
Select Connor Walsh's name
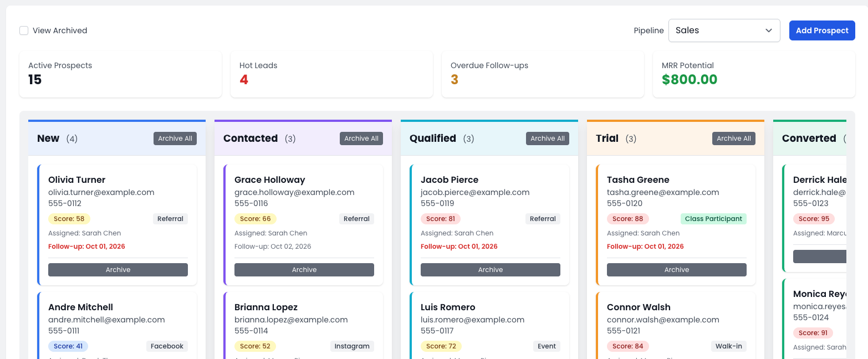pos(639,307)
